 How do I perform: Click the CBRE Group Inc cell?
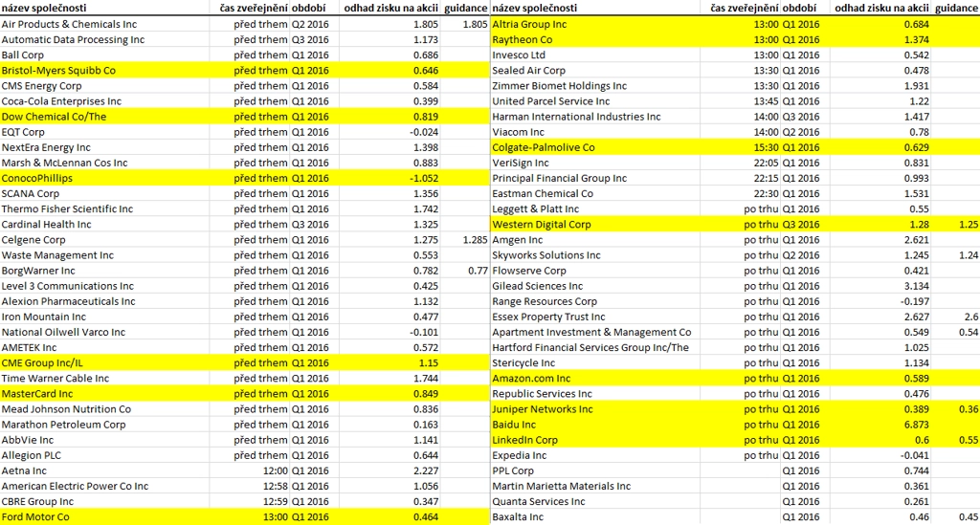(x=105, y=501)
